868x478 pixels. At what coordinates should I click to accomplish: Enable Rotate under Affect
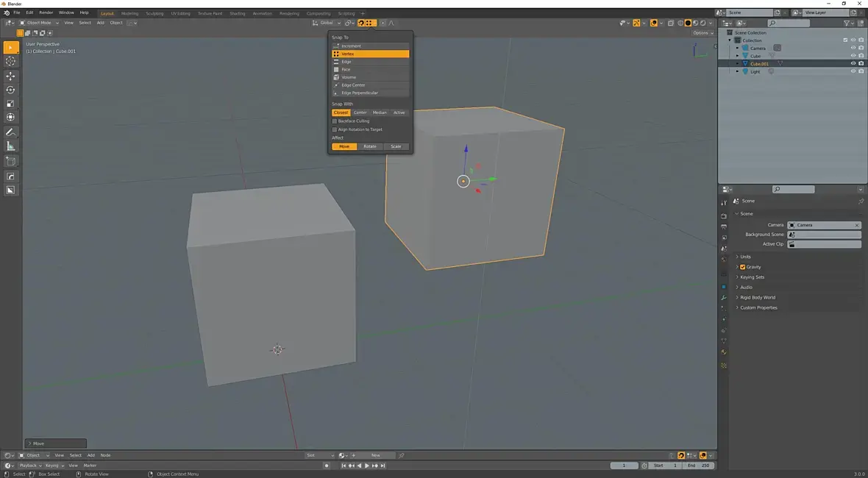point(370,146)
